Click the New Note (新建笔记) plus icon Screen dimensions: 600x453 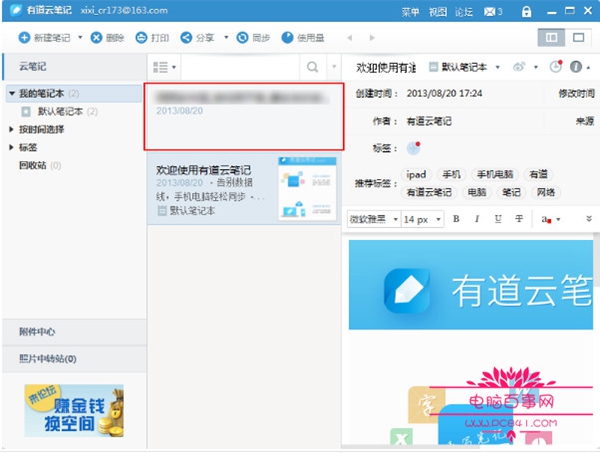coord(24,37)
